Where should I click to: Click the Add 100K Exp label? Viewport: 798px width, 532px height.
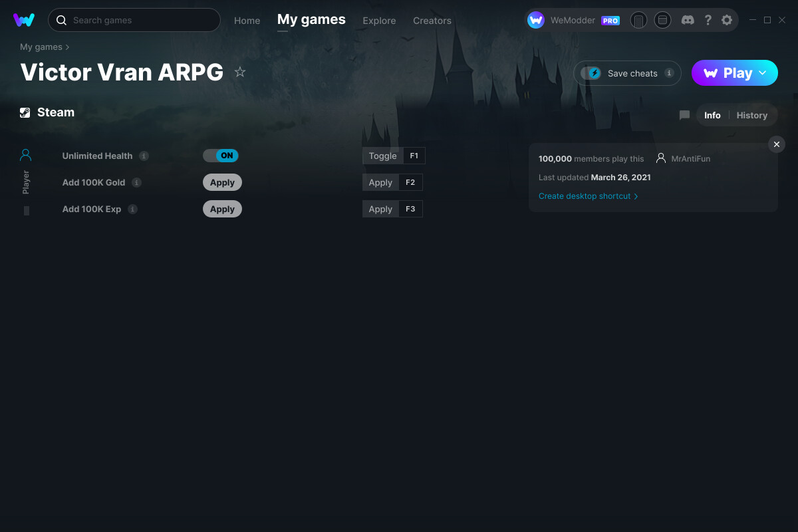(x=92, y=209)
